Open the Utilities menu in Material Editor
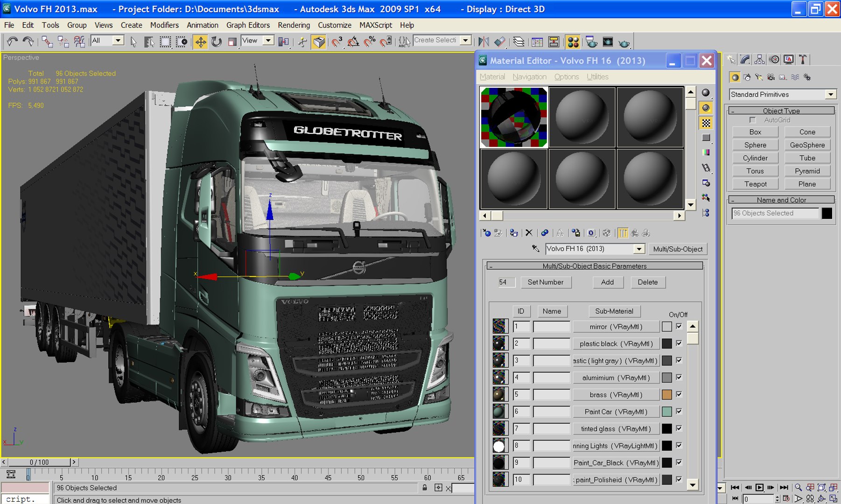The height and width of the screenshot is (504, 841). pyautogui.click(x=597, y=77)
